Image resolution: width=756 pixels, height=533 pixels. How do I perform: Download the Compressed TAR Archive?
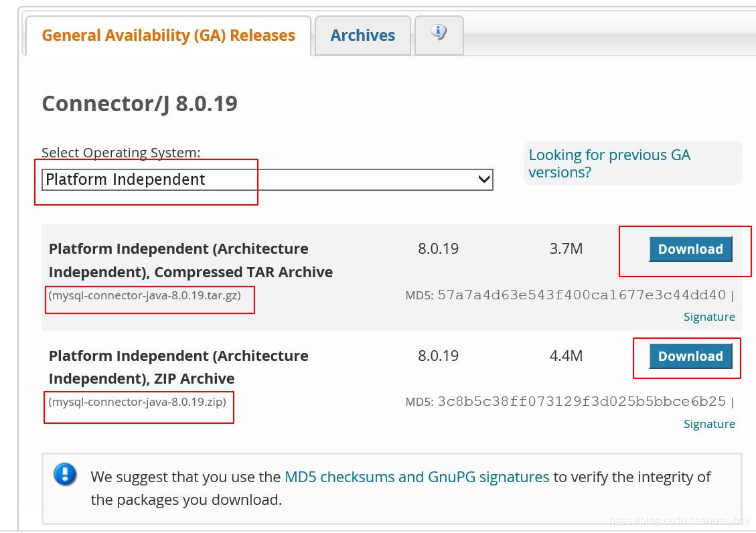690,249
